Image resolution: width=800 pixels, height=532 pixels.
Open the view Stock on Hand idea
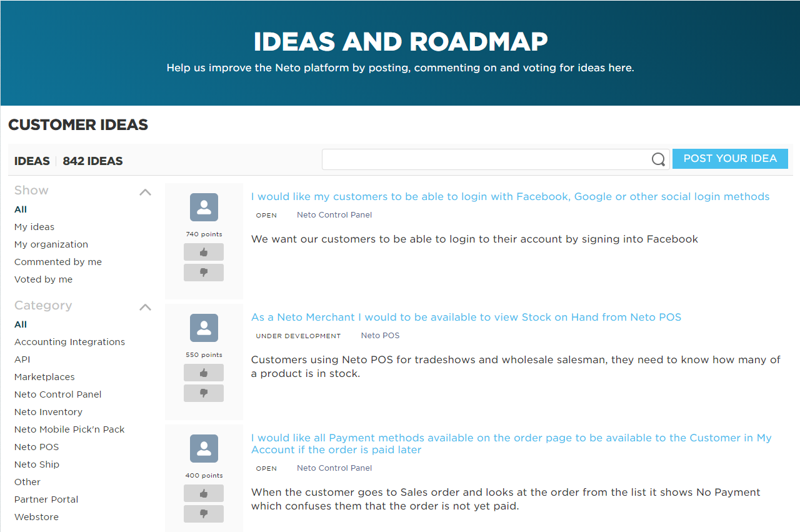(x=466, y=317)
